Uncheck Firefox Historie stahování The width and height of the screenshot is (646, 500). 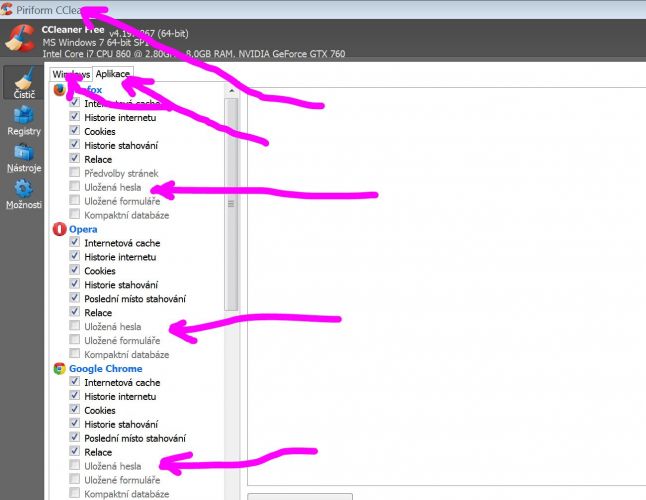point(75,145)
